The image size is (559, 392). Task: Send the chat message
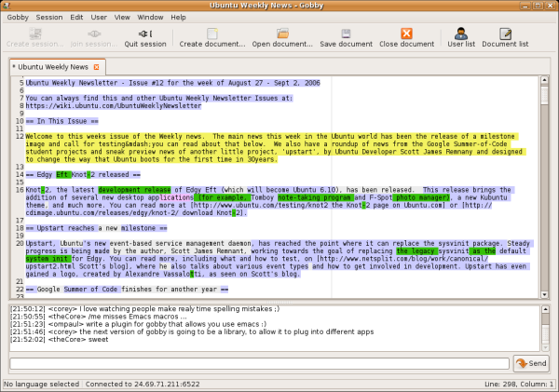pyautogui.click(x=531, y=363)
